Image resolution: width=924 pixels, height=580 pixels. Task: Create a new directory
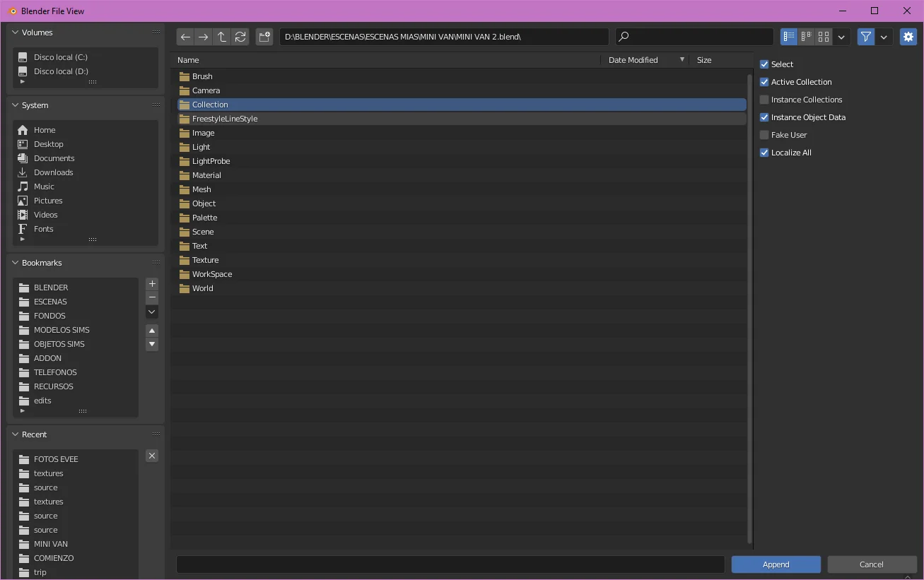pos(264,37)
